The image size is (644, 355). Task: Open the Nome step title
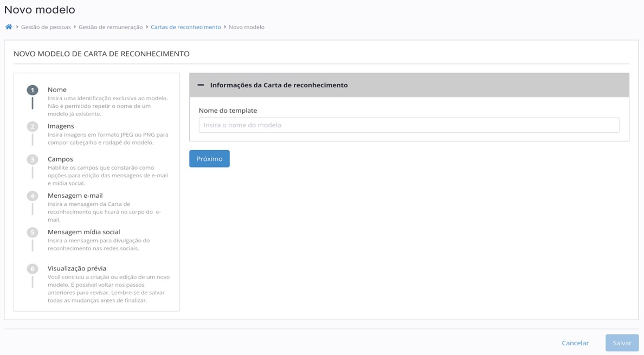pos(57,89)
